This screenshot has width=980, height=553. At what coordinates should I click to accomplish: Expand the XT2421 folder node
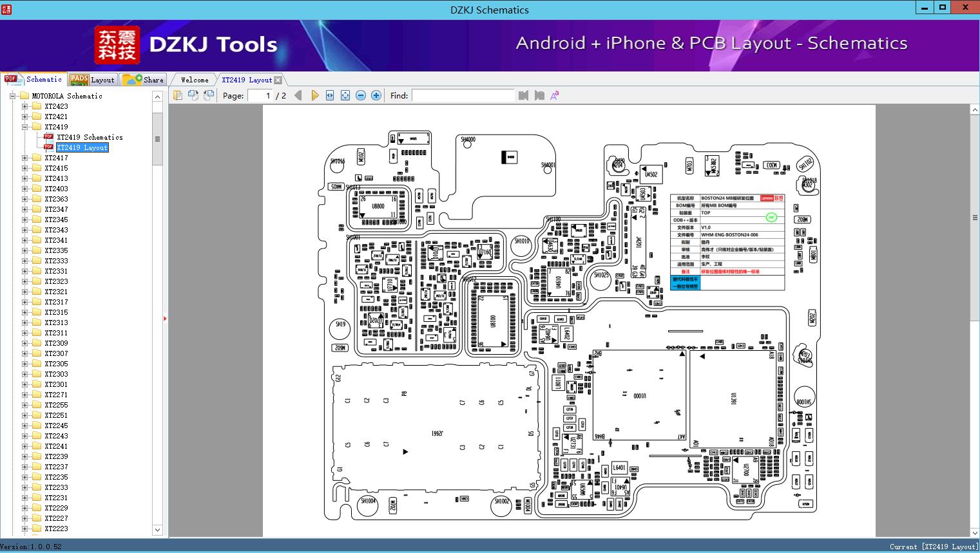24,117
